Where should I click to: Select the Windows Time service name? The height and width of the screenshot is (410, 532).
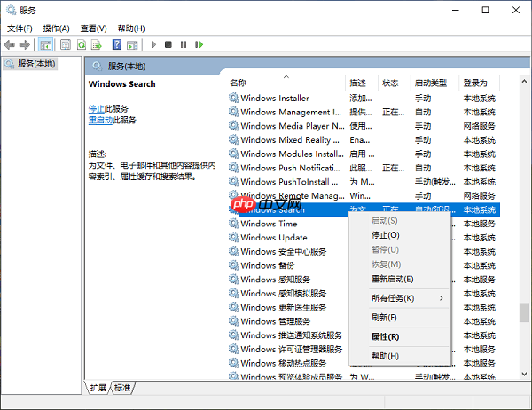269,224
